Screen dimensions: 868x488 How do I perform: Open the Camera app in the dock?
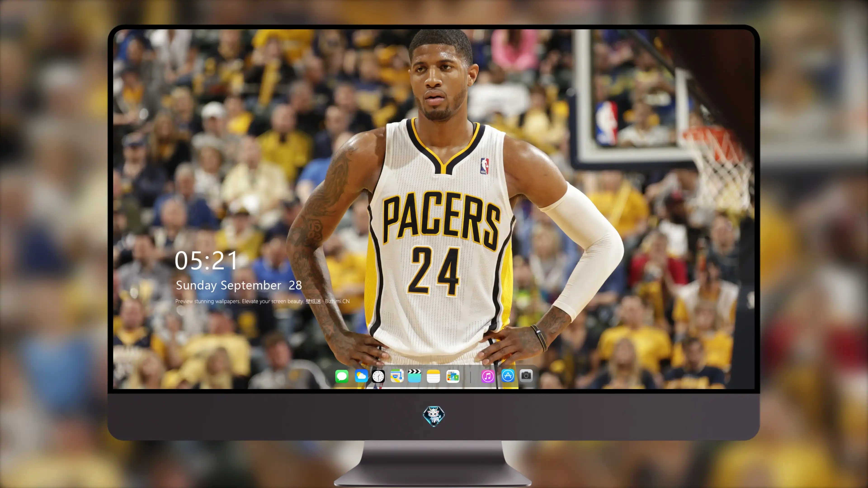click(x=526, y=375)
